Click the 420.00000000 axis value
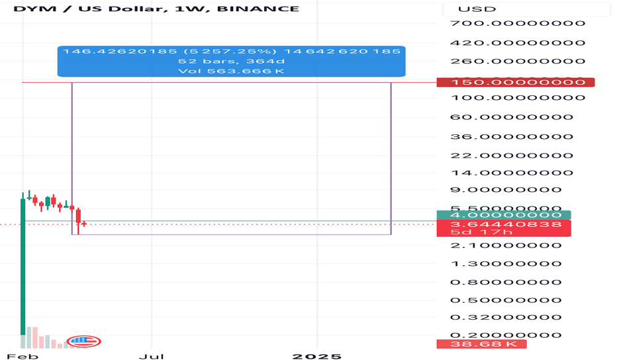Viewport: 617px width, 364px height. coord(518,43)
